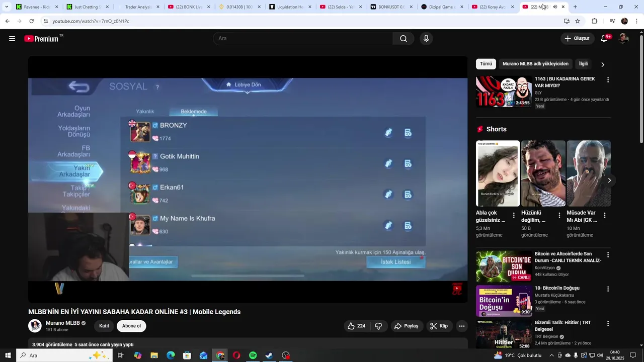Switch to the 'Dizipal Game' browser tab
Screen dimensions: 644x362
[x=442, y=7]
